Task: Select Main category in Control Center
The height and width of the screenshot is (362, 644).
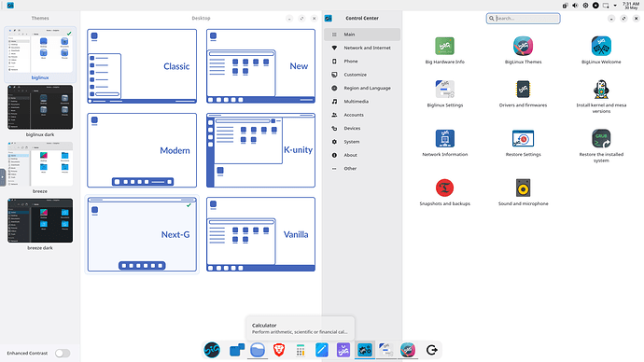Action: pyautogui.click(x=362, y=35)
